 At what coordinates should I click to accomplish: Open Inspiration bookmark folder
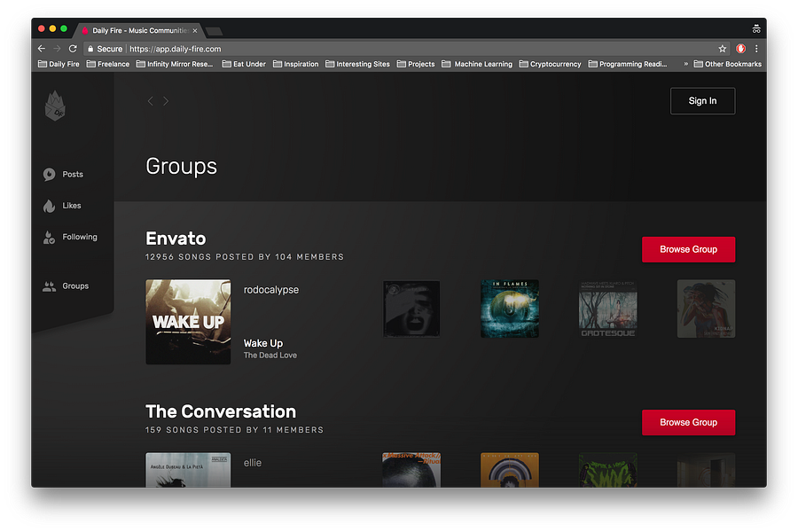coord(295,64)
